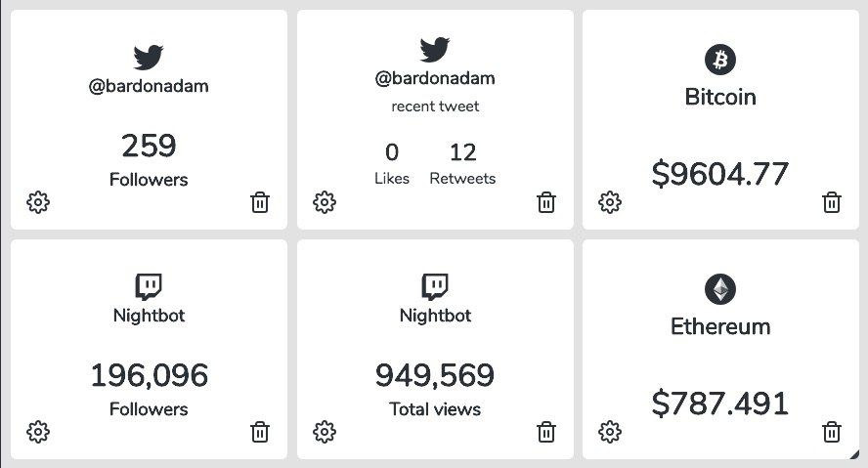Open settings for the @bardonadam followers card

click(38, 202)
